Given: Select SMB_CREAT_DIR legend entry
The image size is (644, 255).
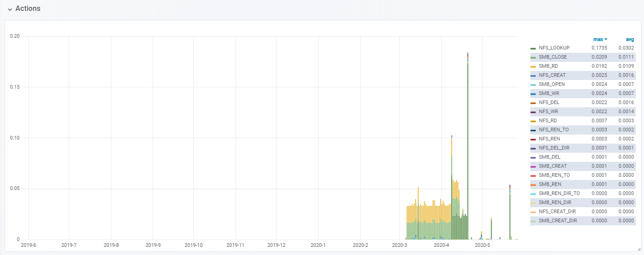Looking at the screenshot, I should click(558, 220).
